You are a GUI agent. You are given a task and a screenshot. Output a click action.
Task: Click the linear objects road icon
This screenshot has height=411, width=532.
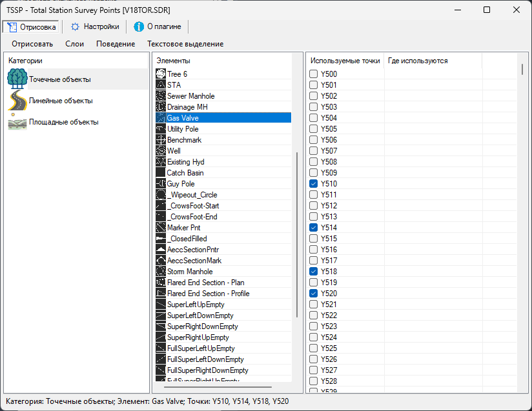click(x=17, y=101)
